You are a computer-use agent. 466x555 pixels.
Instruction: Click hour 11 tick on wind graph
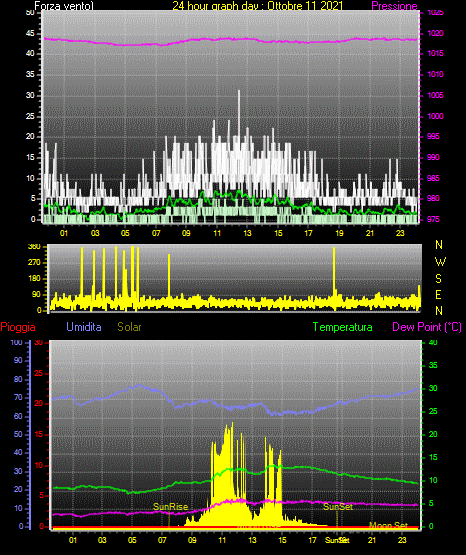pyautogui.click(x=217, y=233)
